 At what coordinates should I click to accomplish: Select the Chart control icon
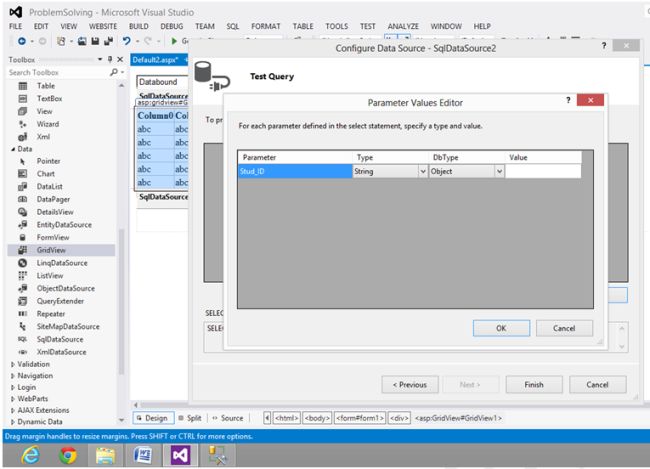click(x=23, y=174)
